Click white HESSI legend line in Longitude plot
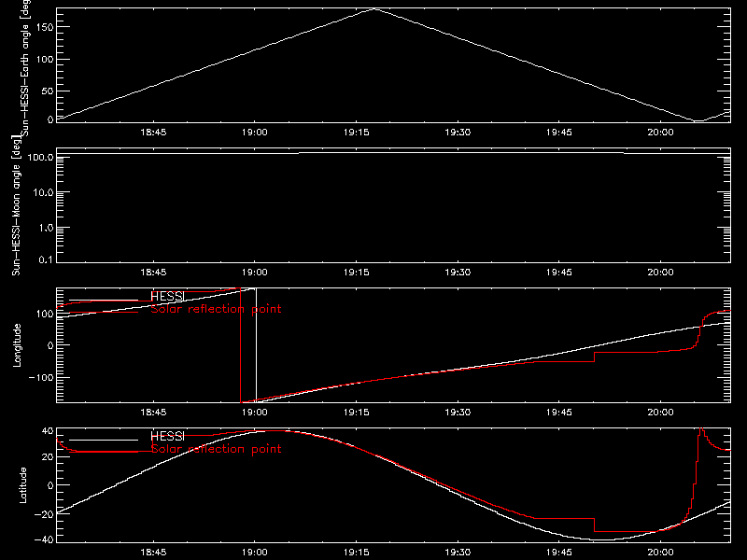Image resolution: width=747 pixels, height=560 pixels. pos(104,300)
